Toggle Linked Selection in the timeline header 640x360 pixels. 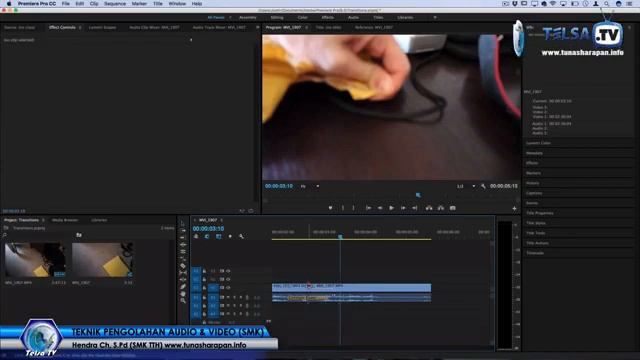[218, 236]
